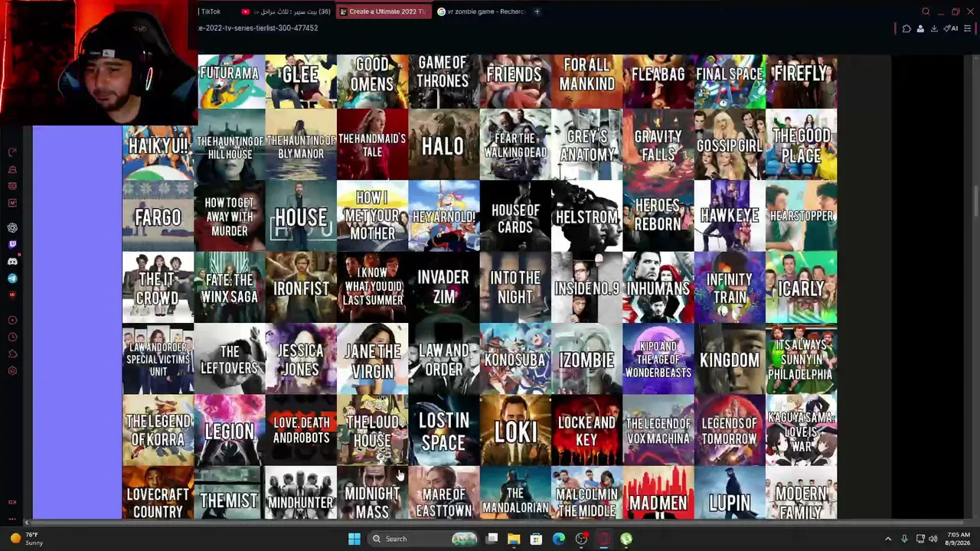Choose the Invader Zim tile
This screenshot has width=980, height=551.
443,288
